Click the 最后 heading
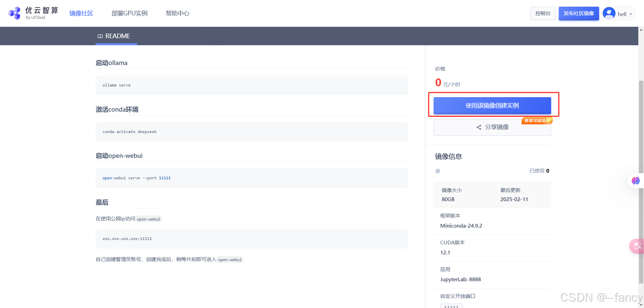 coord(102,202)
